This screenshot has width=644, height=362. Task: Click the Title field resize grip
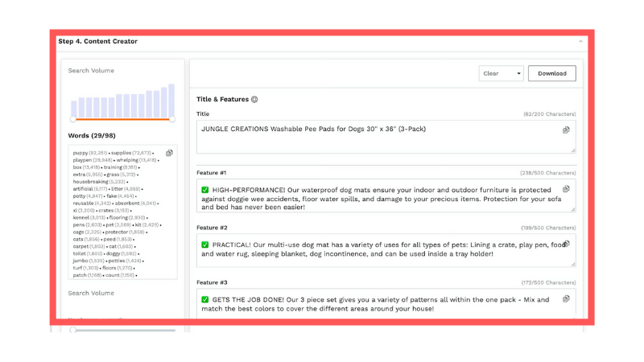point(573,150)
